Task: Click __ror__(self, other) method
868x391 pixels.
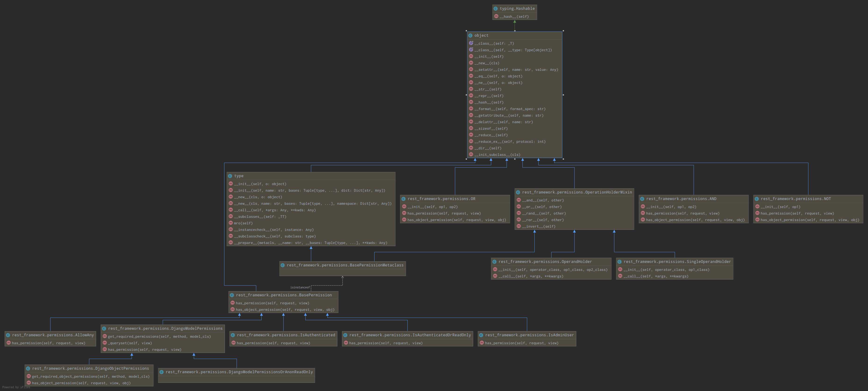Action: tap(543, 220)
